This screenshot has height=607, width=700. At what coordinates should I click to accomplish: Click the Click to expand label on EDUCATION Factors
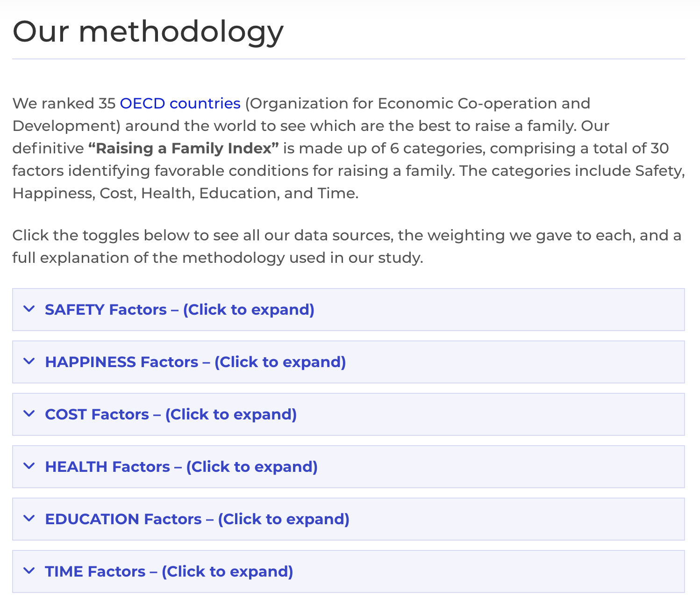[284, 519]
